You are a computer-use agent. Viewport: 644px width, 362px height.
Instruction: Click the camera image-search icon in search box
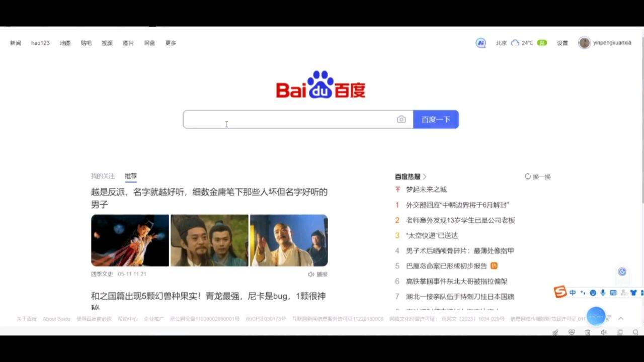click(401, 119)
